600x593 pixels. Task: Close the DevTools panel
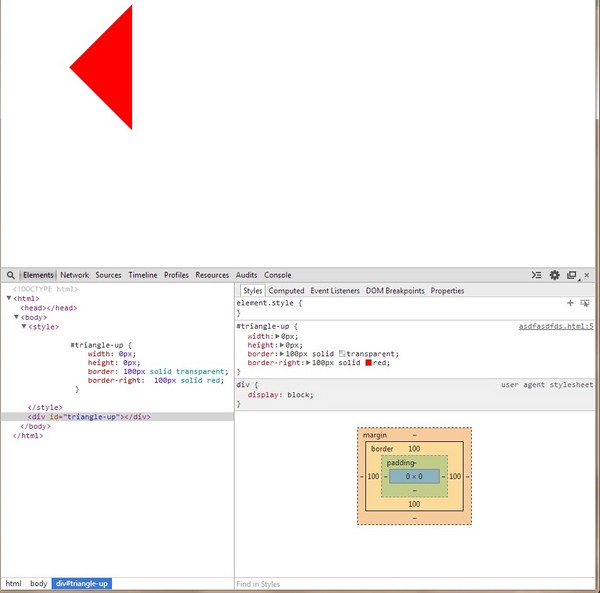pos(587,275)
